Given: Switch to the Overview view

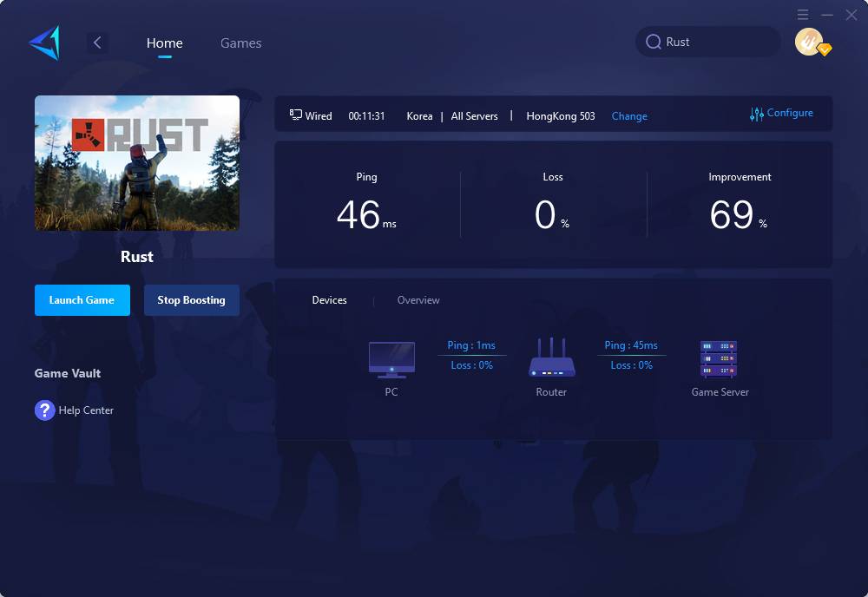Looking at the screenshot, I should click(418, 300).
